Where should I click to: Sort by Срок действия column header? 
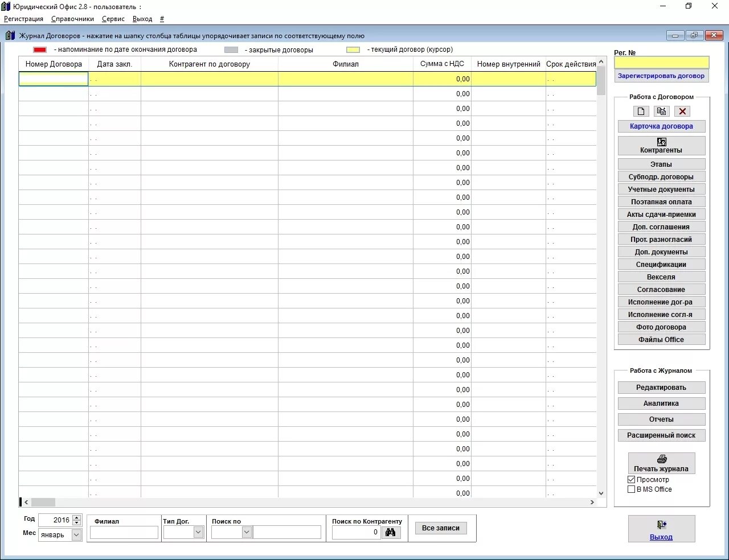tap(571, 64)
